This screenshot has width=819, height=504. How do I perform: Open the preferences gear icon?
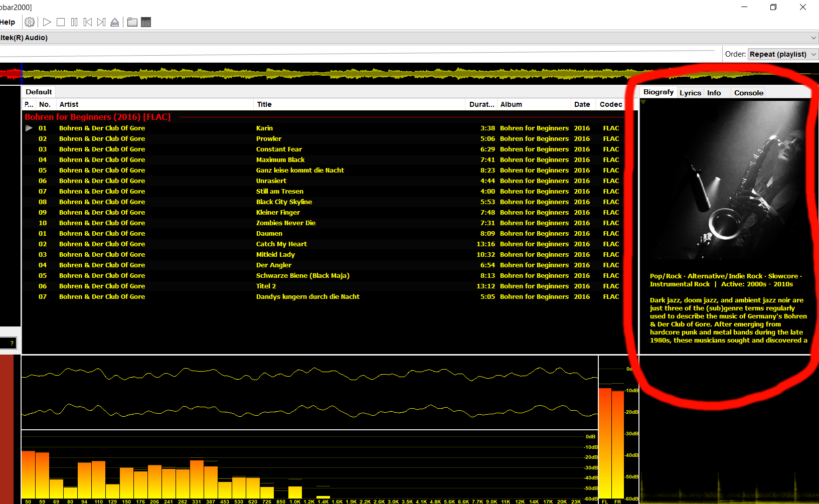point(30,22)
